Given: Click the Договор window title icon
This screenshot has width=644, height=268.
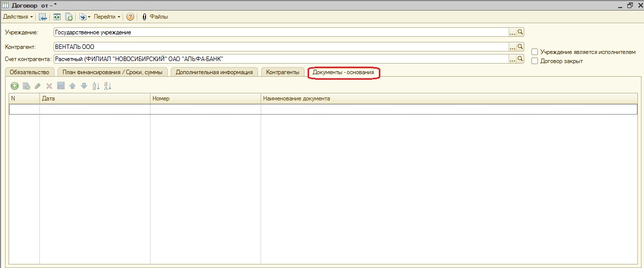Looking at the screenshot, I should click(x=5, y=5).
